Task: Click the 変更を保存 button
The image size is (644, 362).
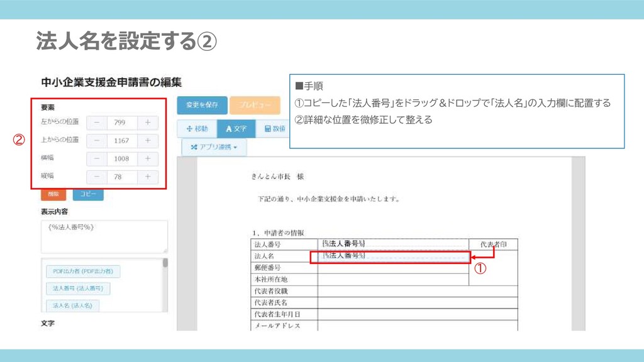Action: click(x=202, y=105)
